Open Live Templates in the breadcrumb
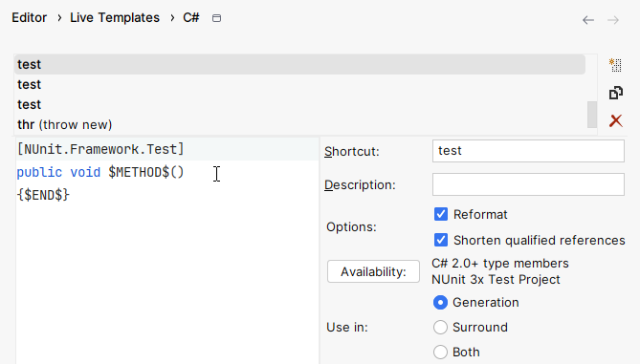The height and width of the screenshot is (364, 640). pyautogui.click(x=115, y=17)
